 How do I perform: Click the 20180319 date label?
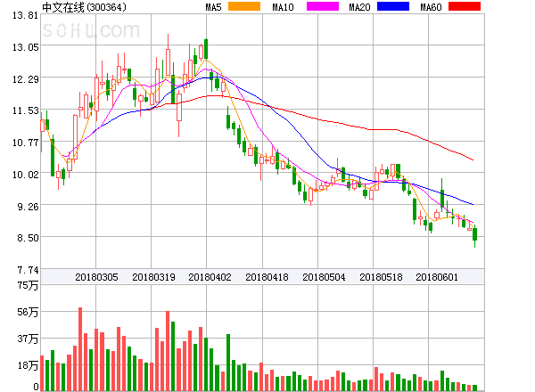click(153, 277)
